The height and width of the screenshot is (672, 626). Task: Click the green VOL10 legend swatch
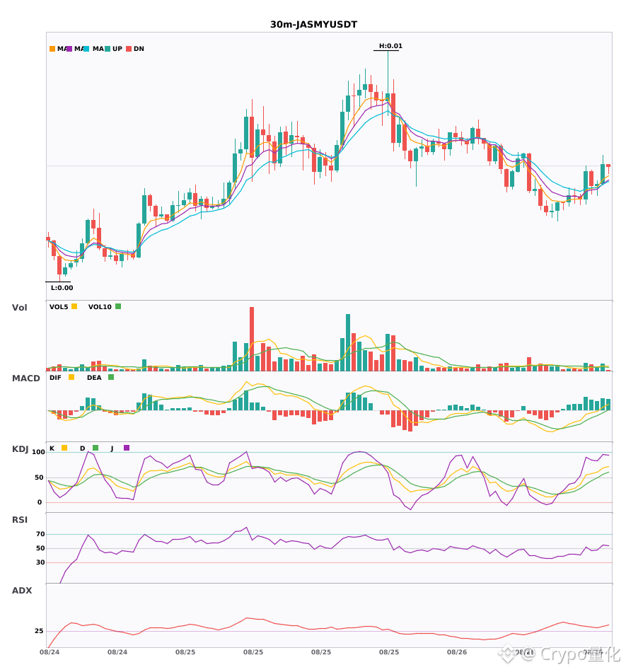click(x=118, y=306)
